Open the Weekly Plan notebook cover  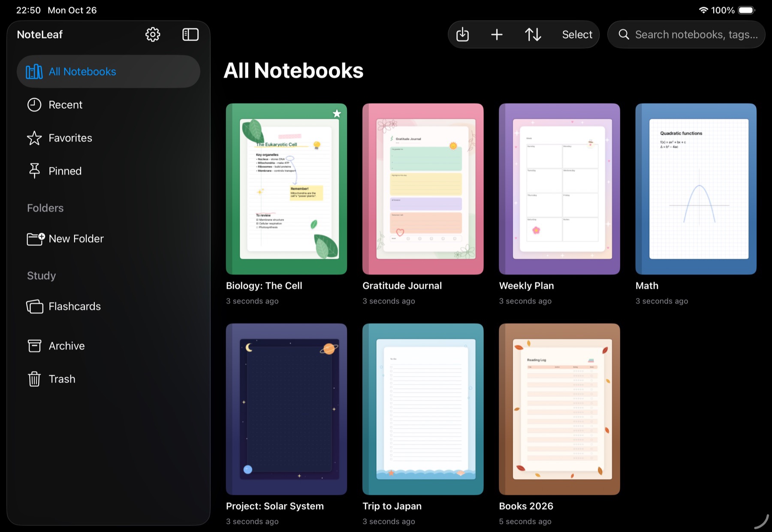pos(559,189)
